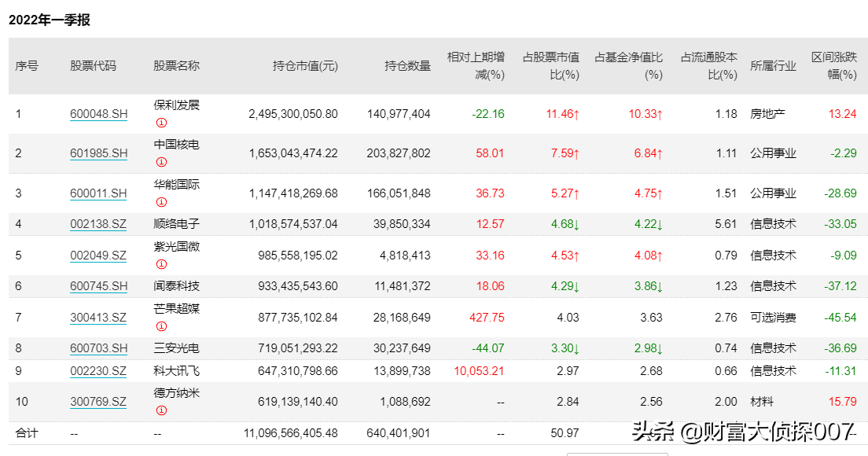Click the 股票名称 column header

click(177, 66)
